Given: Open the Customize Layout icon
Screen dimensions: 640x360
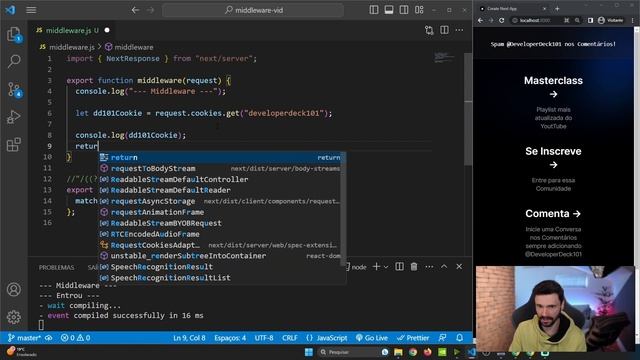Looking at the screenshot, I should point(419,10).
